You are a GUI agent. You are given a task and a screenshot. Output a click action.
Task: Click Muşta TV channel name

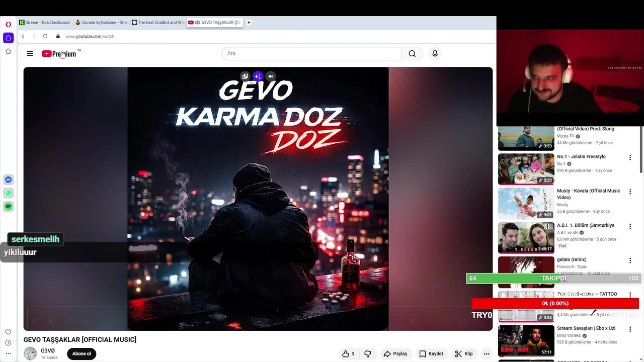tap(566, 136)
